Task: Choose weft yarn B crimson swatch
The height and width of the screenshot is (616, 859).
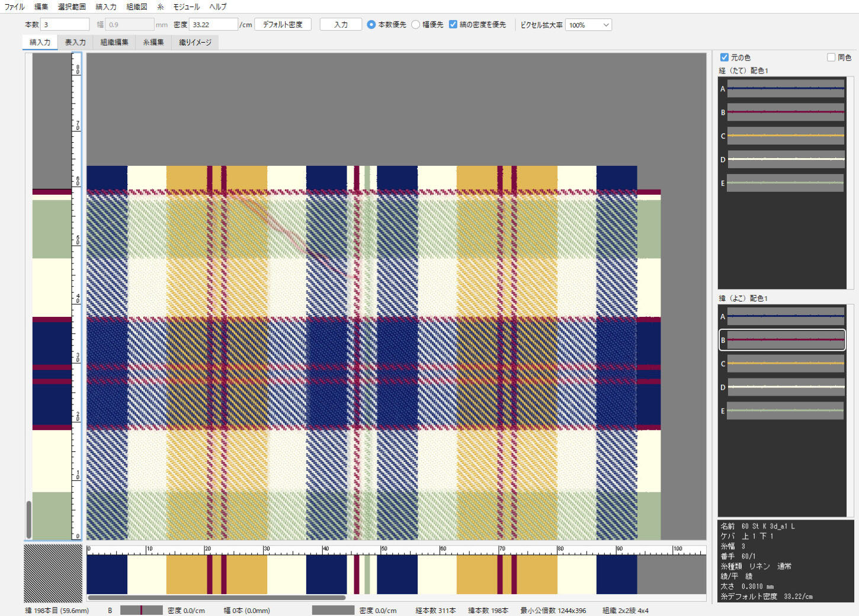Action: coord(785,340)
